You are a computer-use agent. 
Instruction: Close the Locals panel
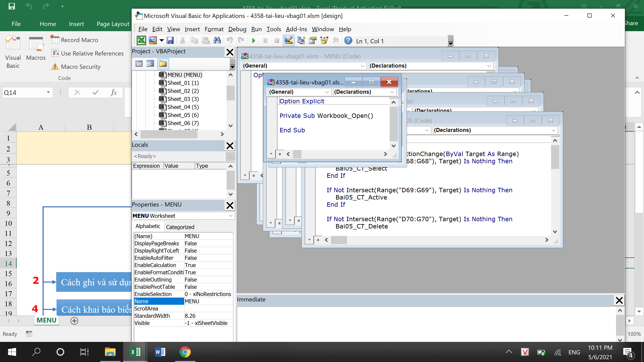[x=230, y=145]
